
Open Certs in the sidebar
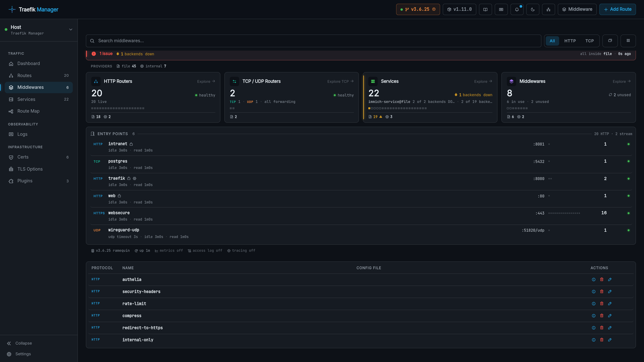39,157
